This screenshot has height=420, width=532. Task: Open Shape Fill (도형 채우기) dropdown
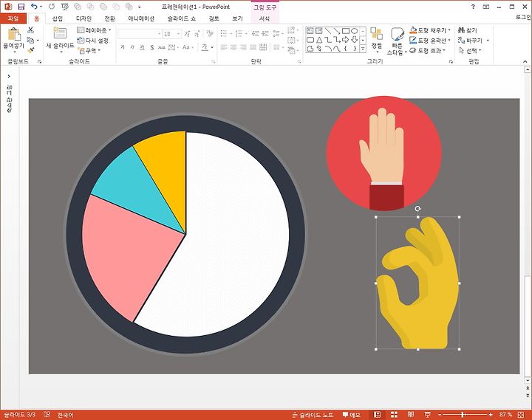430,30
